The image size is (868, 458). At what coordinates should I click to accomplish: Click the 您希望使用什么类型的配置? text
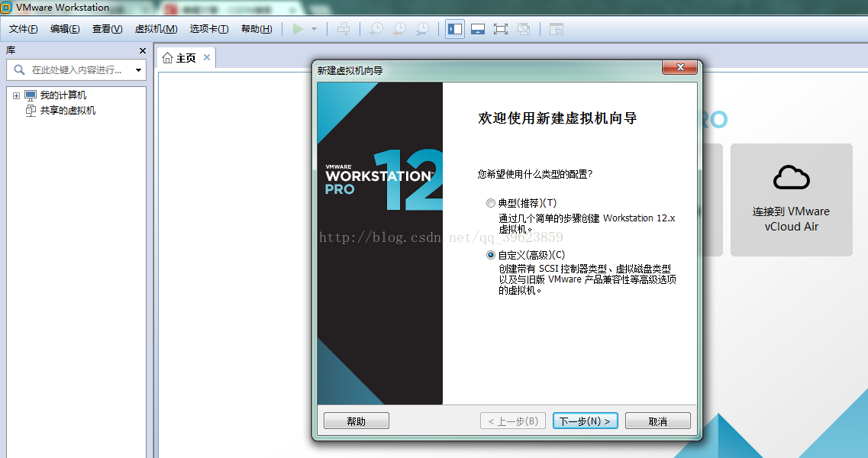(535, 174)
